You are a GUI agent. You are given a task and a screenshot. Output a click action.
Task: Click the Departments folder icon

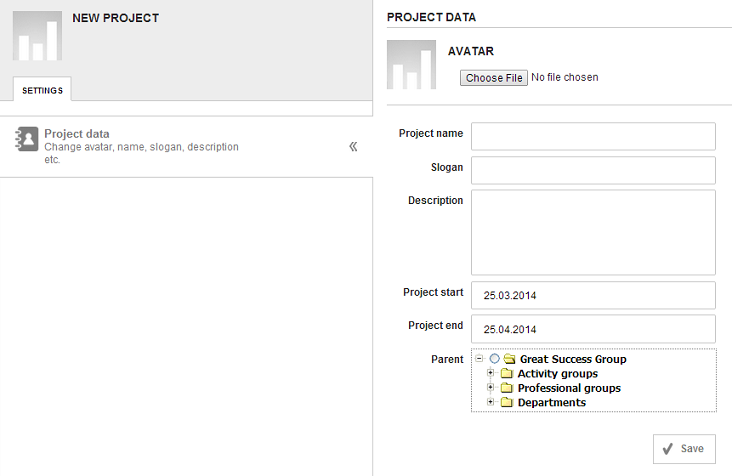click(507, 402)
